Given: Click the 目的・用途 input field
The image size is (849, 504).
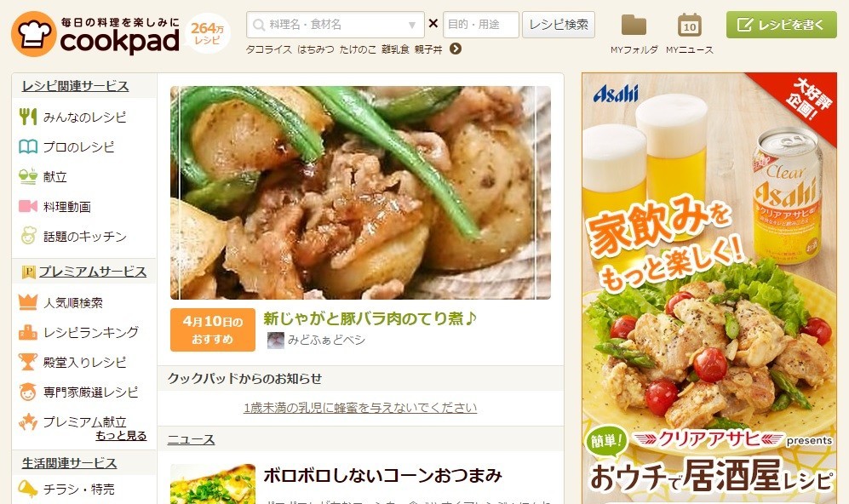Looking at the screenshot, I should click(481, 25).
